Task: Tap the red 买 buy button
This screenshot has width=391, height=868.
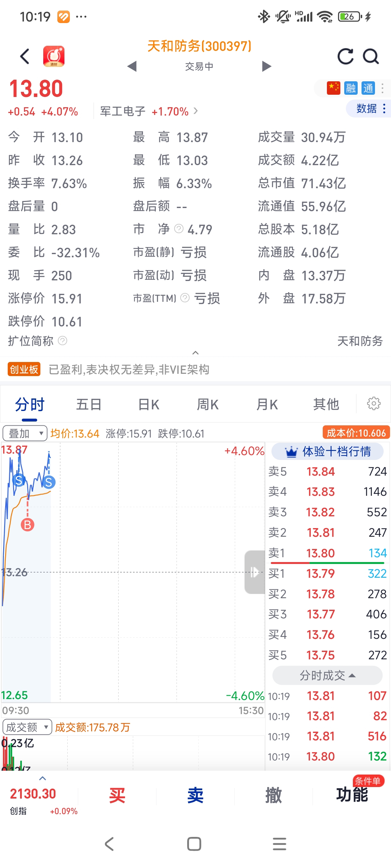Action: pos(117,796)
